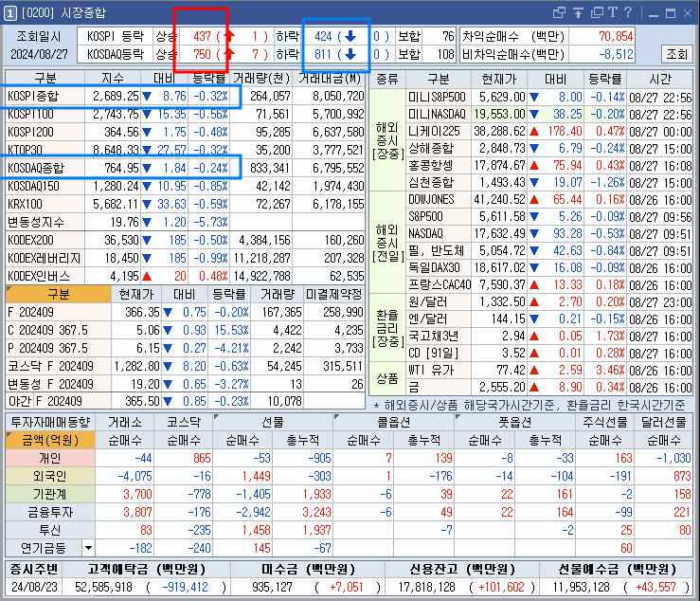This screenshot has height=601, width=700.
Task: Select the 변동성지수 row
Action: click(186, 222)
